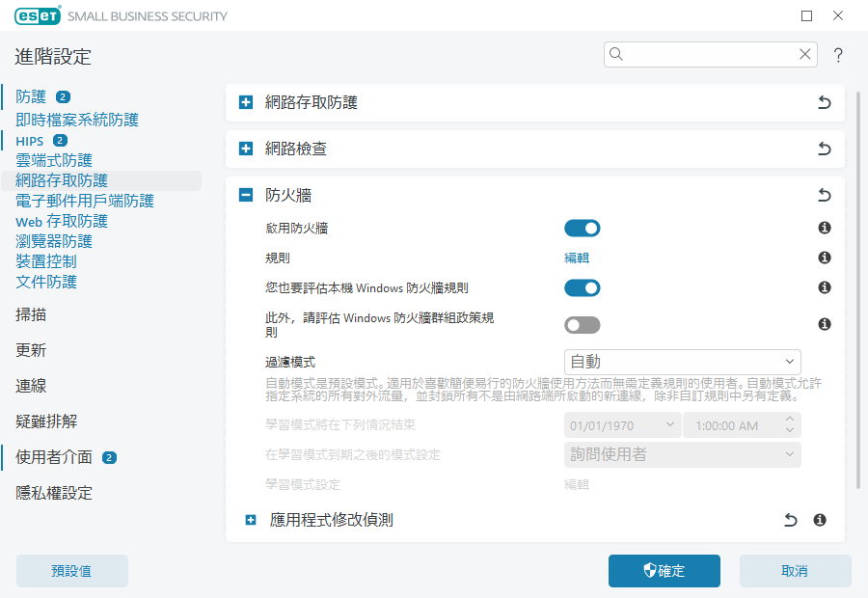Click the 確定 button

click(x=664, y=571)
